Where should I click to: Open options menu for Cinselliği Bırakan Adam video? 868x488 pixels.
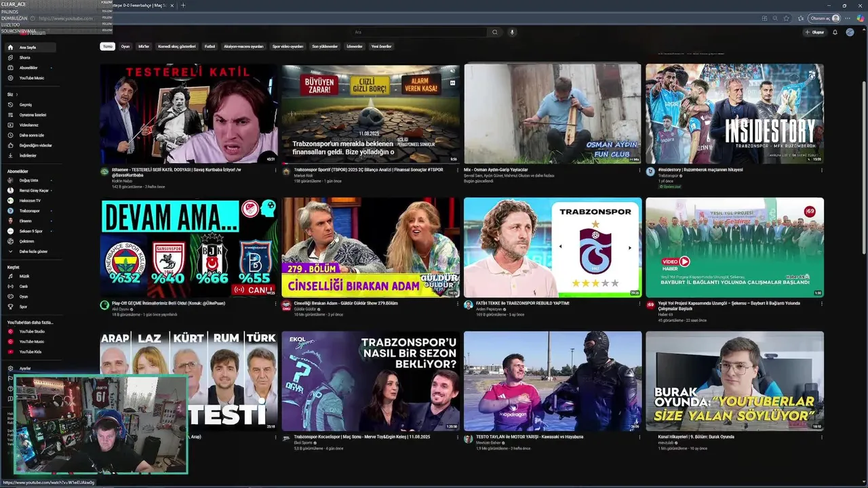458,304
